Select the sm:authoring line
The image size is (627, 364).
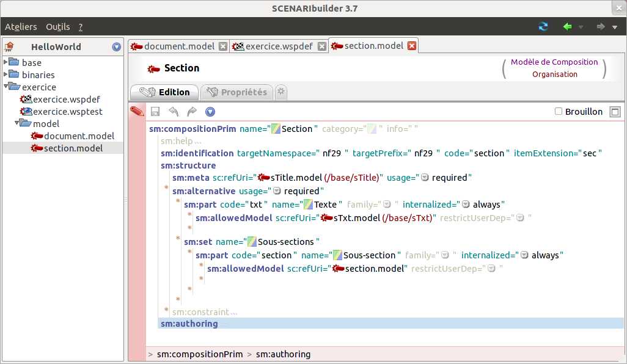tap(391, 324)
